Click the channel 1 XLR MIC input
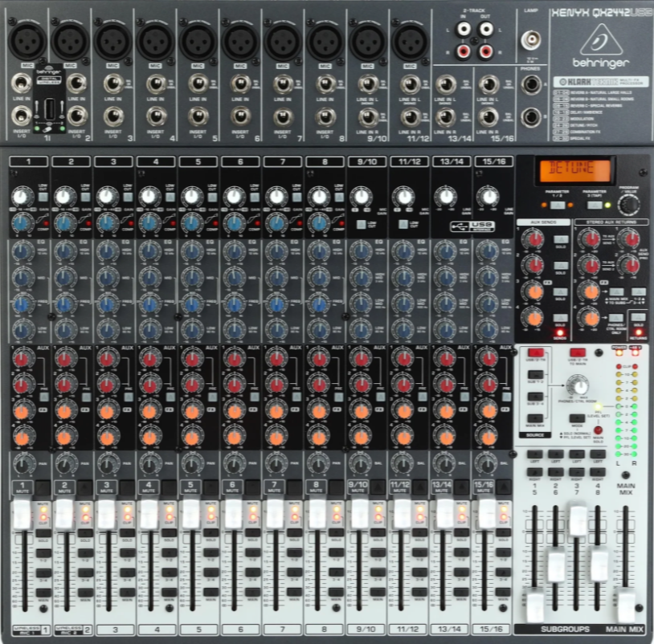Viewport: 654px width, 644px height. (x=27, y=40)
